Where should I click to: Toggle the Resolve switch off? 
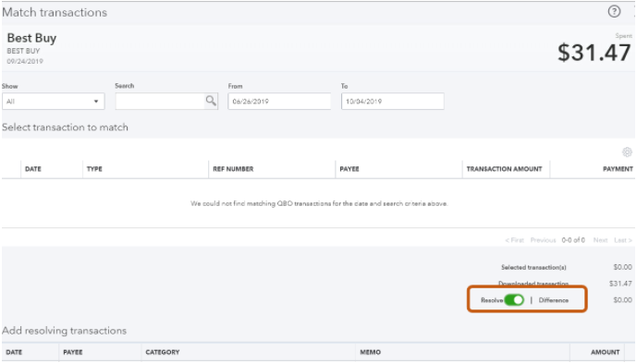pos(514,300)
